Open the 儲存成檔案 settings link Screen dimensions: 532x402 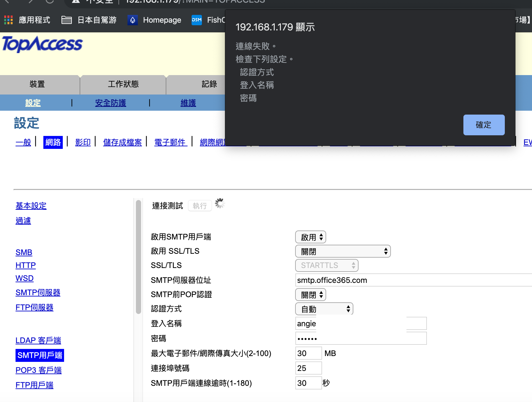[122, 142]
